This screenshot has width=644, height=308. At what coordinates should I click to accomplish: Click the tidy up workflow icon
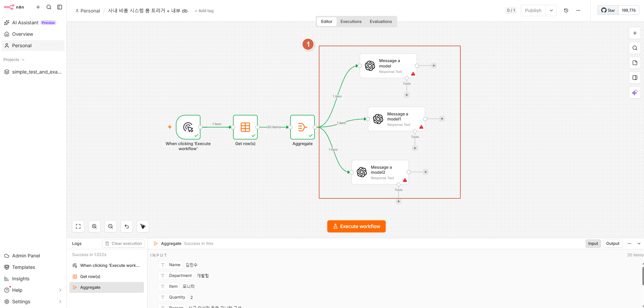(x=143, y=226)
